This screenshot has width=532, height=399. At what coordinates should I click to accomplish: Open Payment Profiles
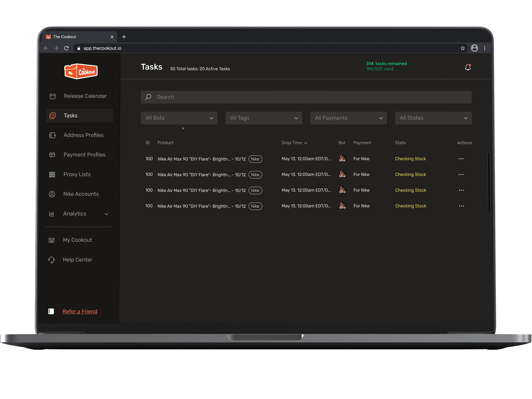pyautogui.click(x=84, y=155)
